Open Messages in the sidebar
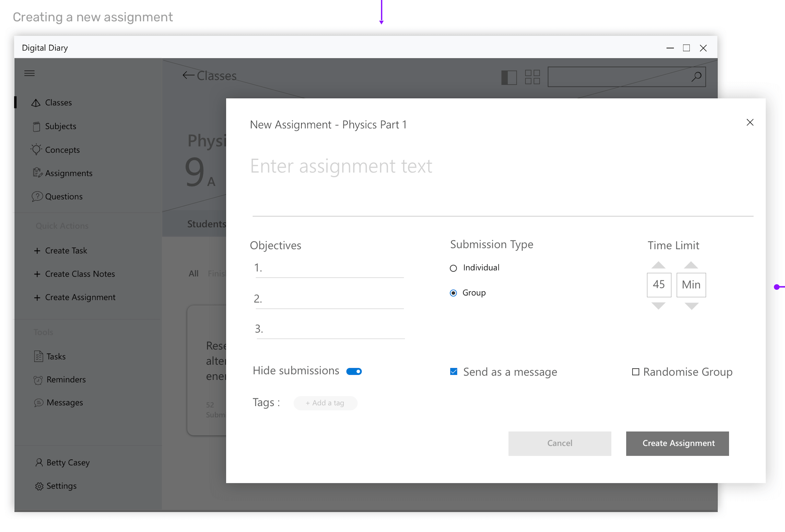The image size is (785, 532). coord(64,403)
